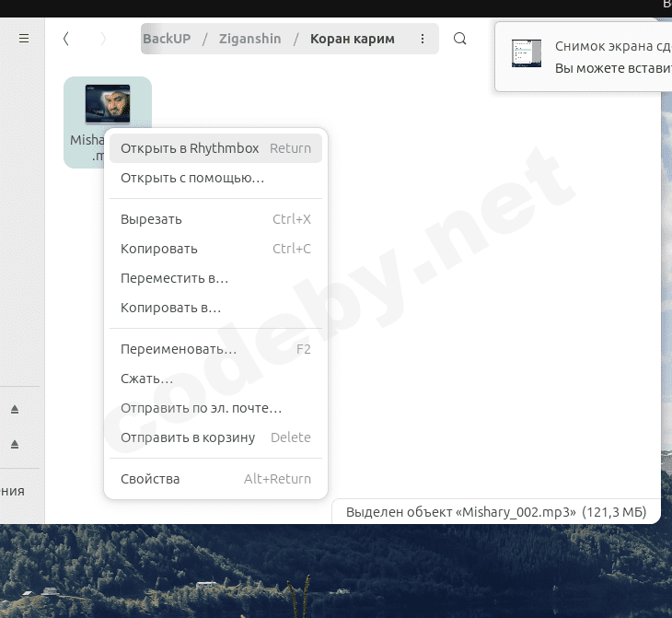The height and width of the screenshot is (618, 672).
Task: Select Переименовать… entry
Action: (x=215, y=349)
